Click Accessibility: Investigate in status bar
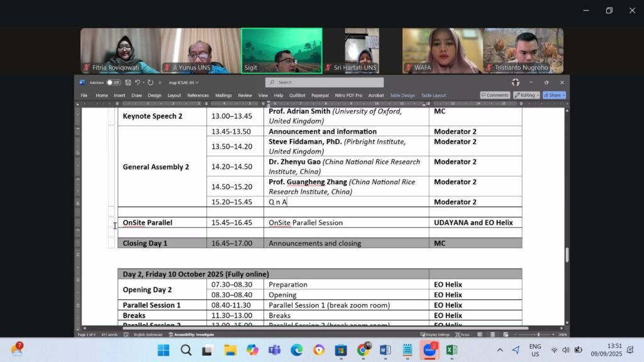The width and height of the screenshot is (644, 362). click(x=191, y=334)
